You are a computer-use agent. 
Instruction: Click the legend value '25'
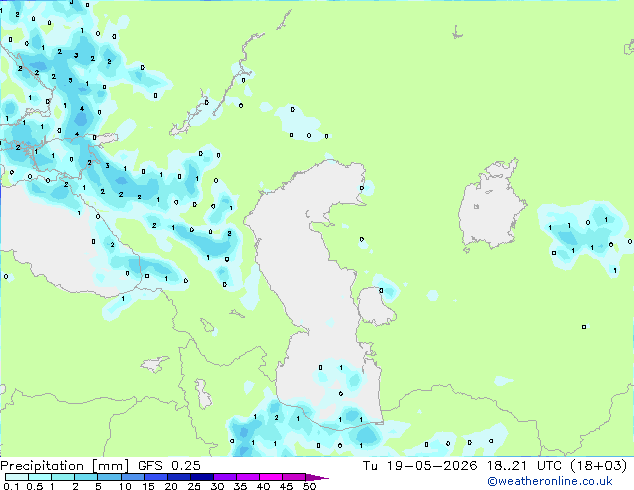tap(194, 486)
